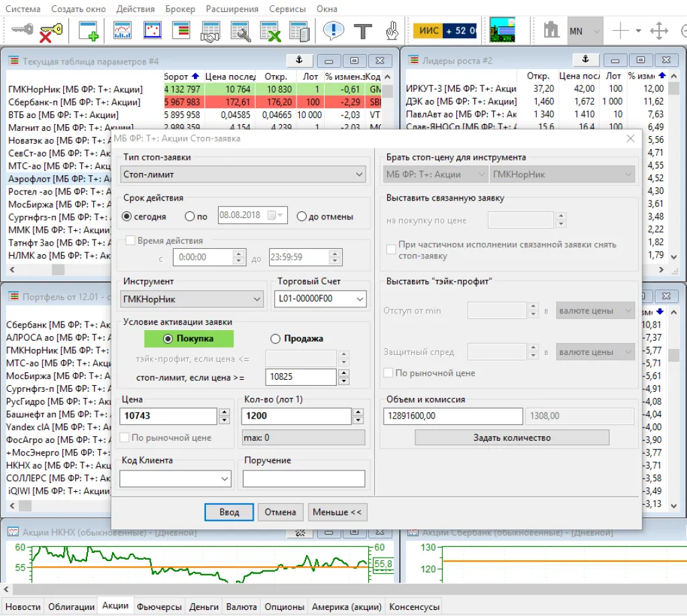Select the Продажа radio option
The image size is (687, 616).
275,339
